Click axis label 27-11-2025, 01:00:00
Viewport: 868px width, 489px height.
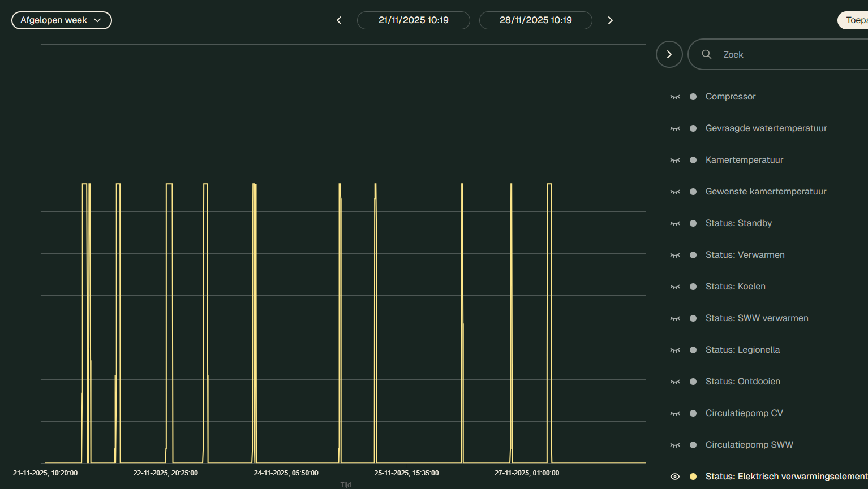coord(527,473)
